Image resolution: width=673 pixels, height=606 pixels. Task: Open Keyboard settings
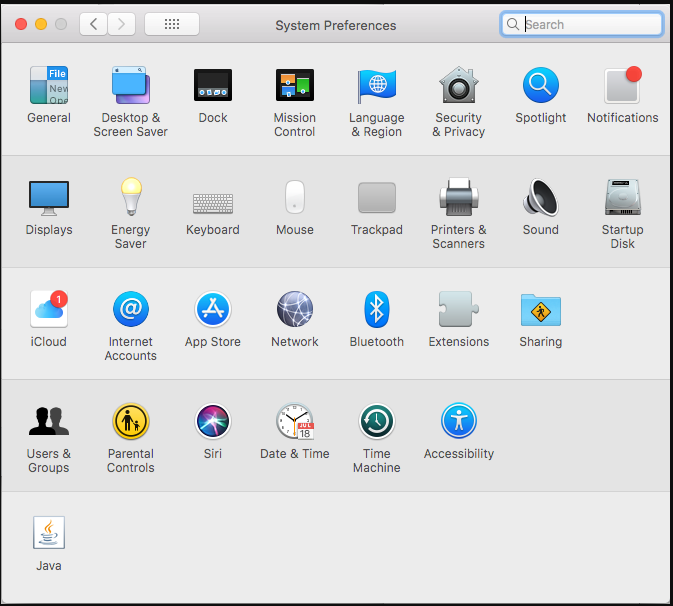coord(212,200)
